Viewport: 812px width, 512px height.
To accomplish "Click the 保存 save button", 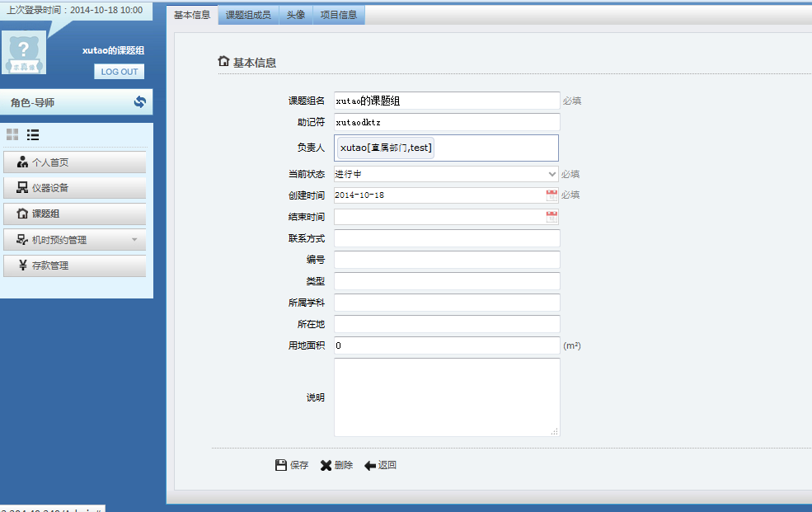I will [292, 465].
